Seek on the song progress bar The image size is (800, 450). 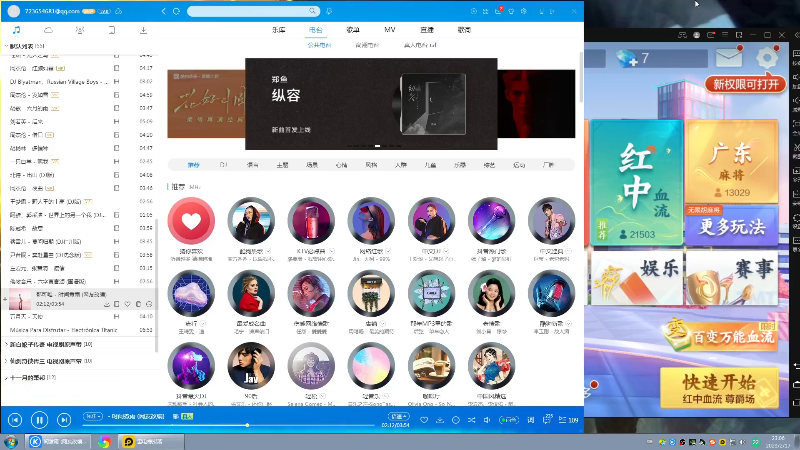pyautogui.click(x=229, y=425)
